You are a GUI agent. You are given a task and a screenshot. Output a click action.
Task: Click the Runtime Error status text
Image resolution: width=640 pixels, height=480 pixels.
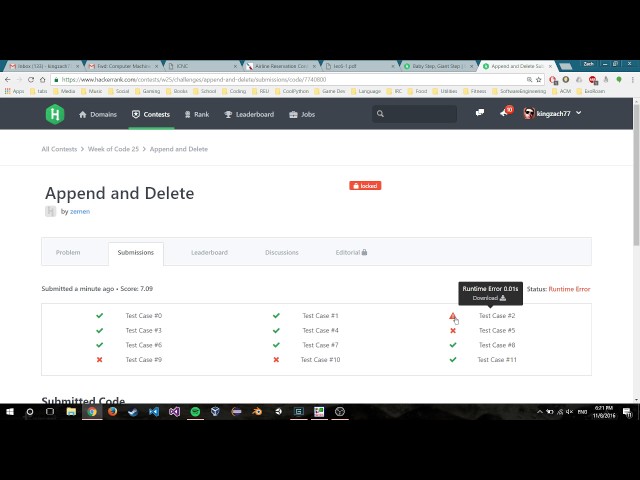tap(569, 289)
